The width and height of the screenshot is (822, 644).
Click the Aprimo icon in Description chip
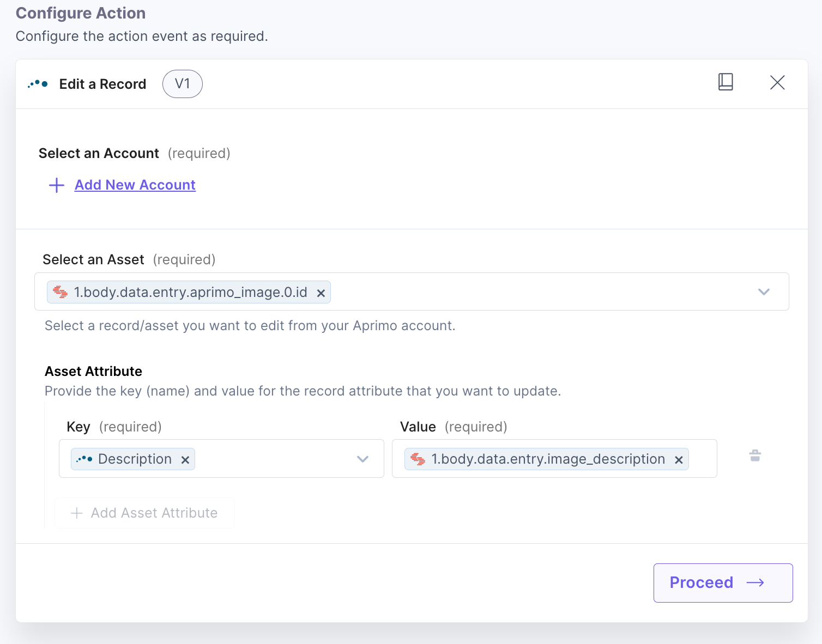click(x=84, y=459)
